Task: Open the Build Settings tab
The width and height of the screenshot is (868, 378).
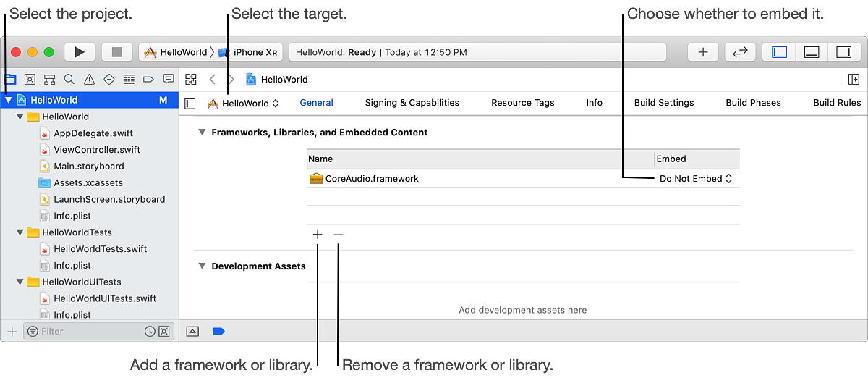Action: point(664,103)
